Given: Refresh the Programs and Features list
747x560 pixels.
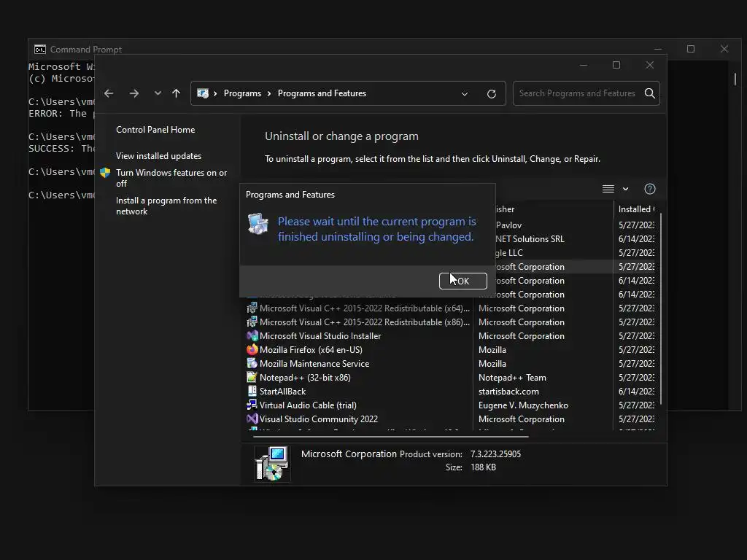Looking at the screenshot, I should click(492, 94).
